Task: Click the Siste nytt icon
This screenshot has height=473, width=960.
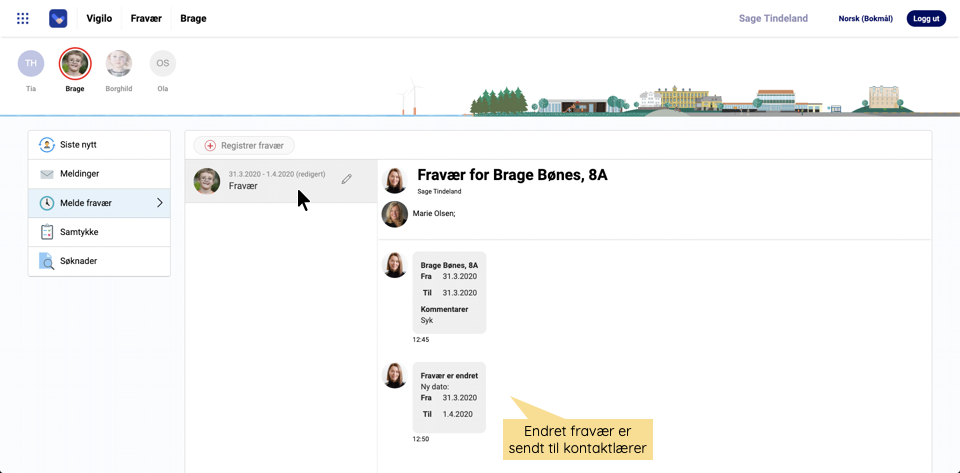Action: pos(46,145)
